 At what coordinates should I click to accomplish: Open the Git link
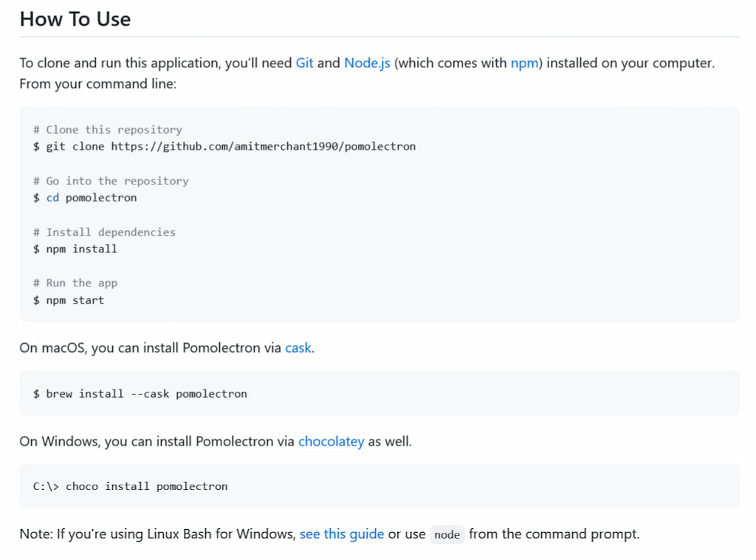[x=304, y=63]
